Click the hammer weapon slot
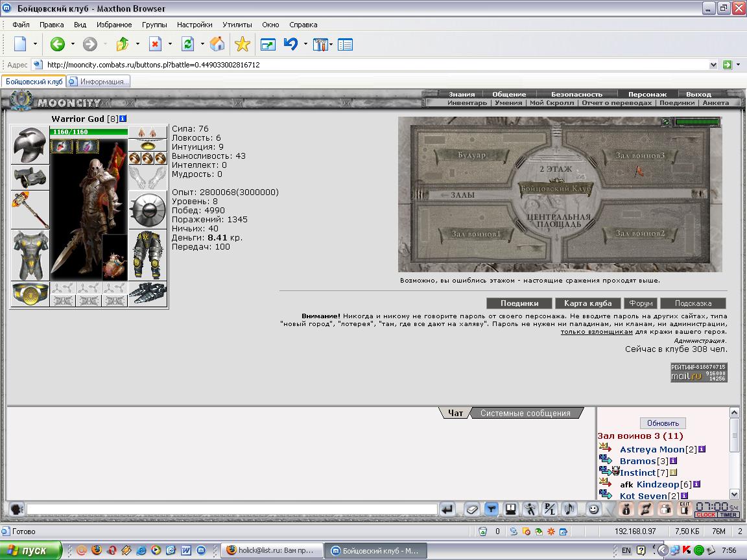The width and height of the screenshot is (747, 560). click(x=30, y=209)
